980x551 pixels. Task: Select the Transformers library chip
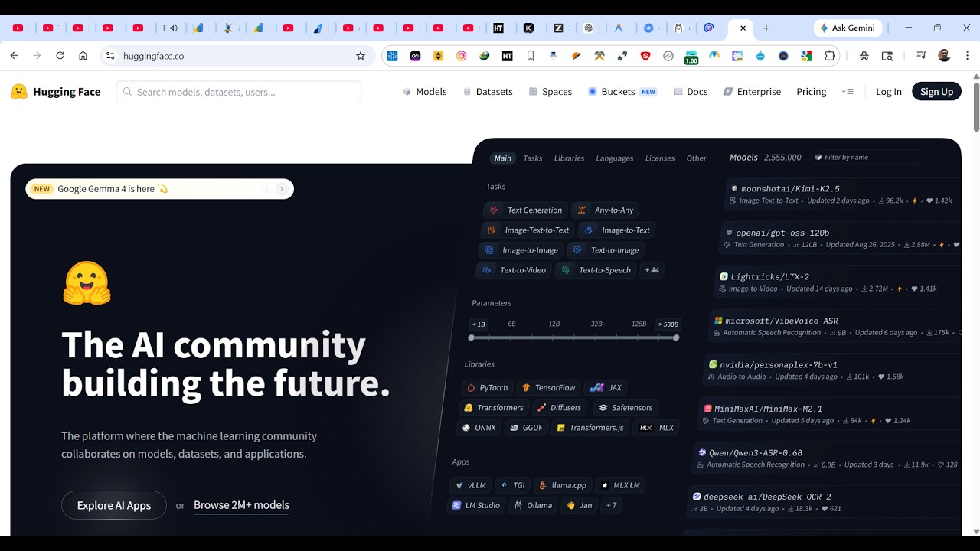pyautogui.click(x=494, y=408)
